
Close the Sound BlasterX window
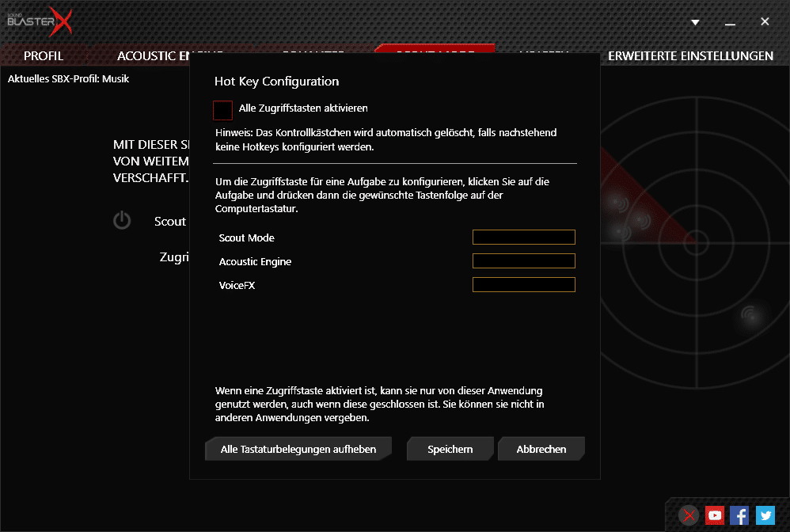(x=765, y=22)
